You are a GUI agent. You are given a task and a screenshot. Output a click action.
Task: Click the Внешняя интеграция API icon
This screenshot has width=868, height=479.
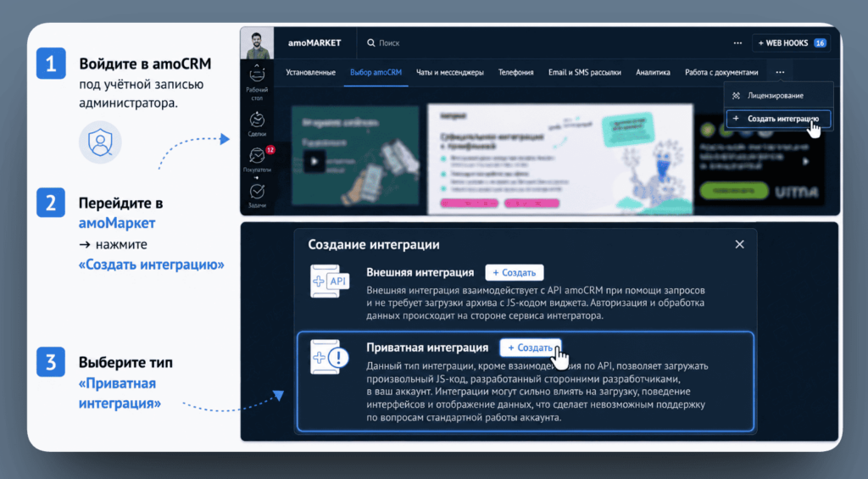point(330,281)
